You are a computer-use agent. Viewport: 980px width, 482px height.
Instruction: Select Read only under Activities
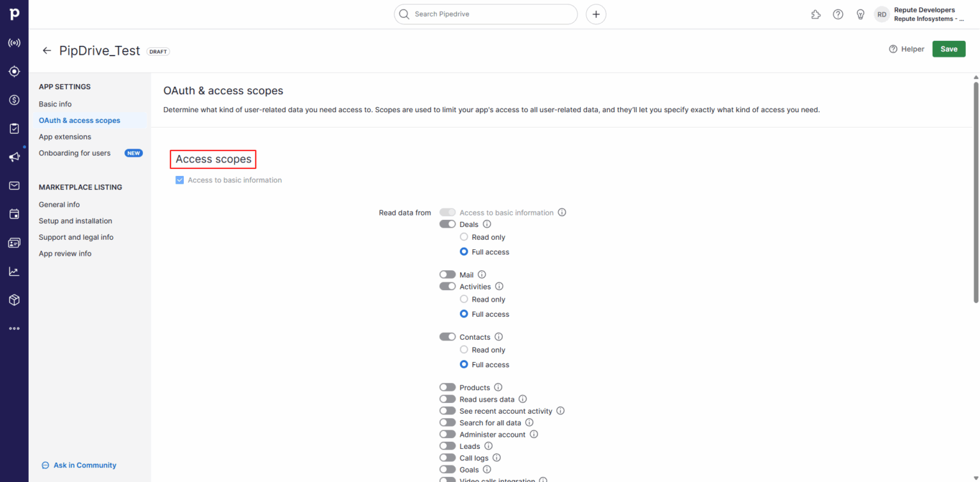(464, 299)
